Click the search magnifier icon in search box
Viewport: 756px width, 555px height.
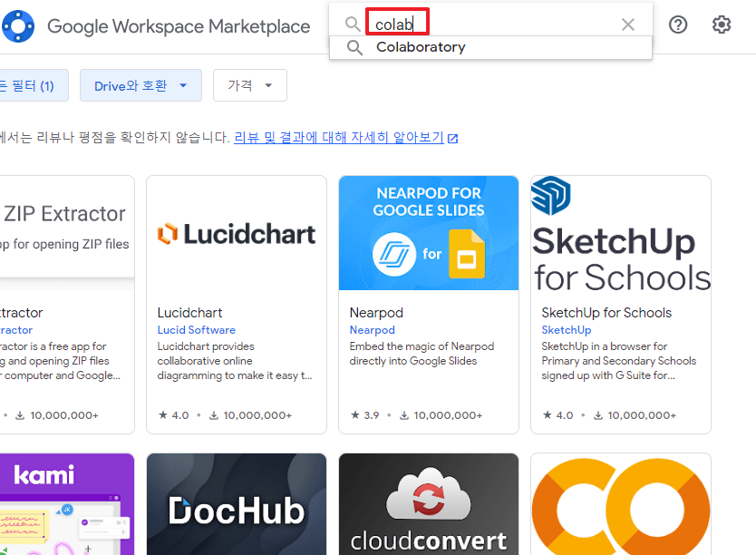pyautogui.click(x=353, y=24)
